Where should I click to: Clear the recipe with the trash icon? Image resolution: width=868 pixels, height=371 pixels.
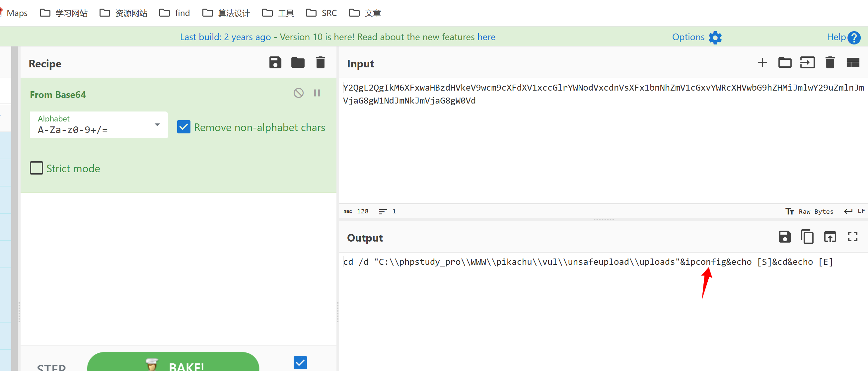[320, 63]
